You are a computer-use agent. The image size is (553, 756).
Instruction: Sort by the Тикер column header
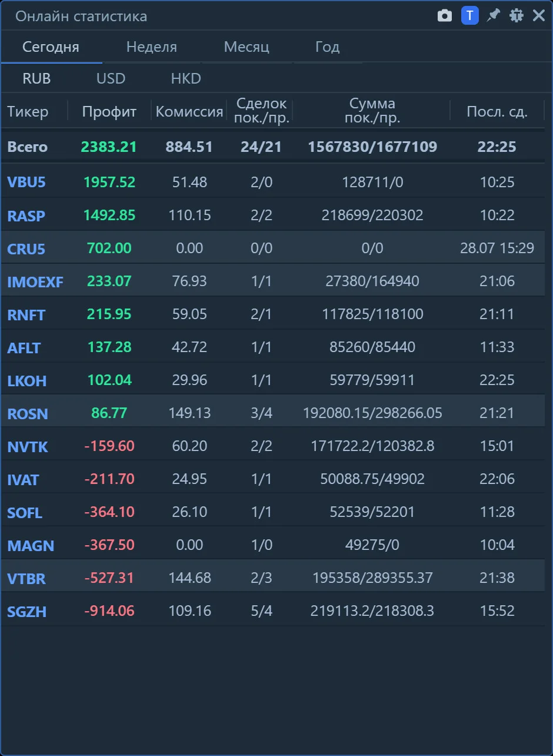coord(28,111)
